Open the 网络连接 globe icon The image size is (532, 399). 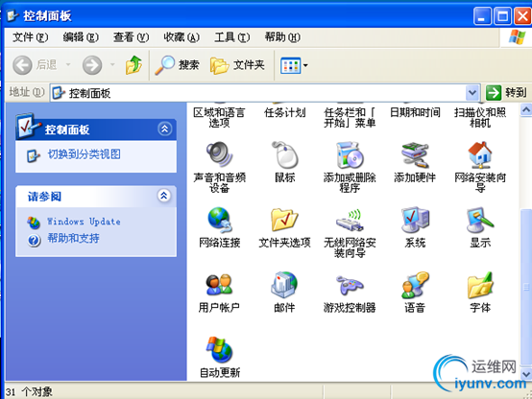click(220, 220)
